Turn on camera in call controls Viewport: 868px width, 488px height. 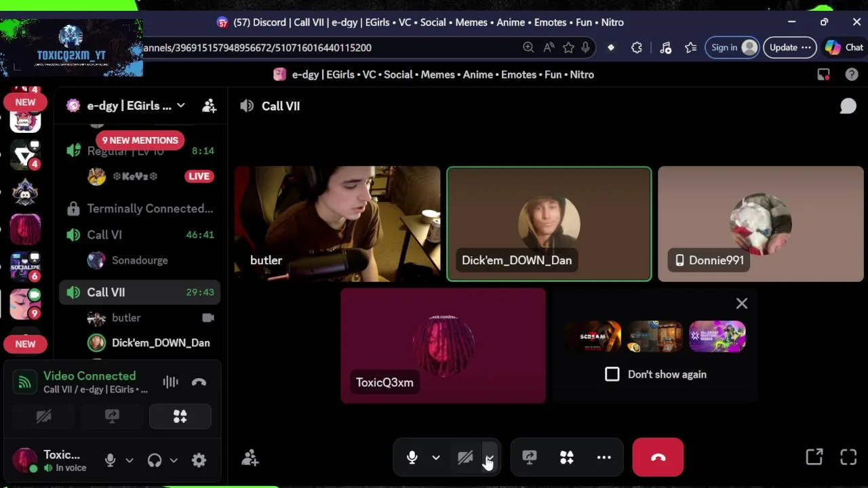point(465,457)
